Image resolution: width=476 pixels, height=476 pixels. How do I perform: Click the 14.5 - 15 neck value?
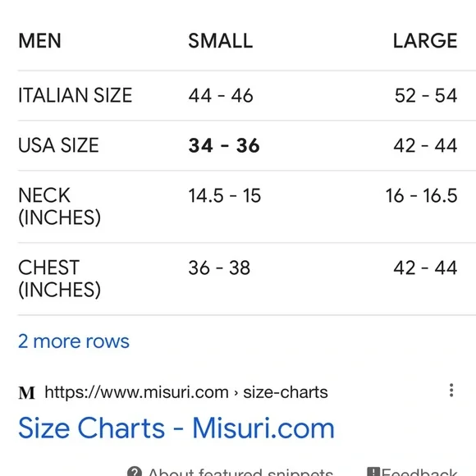click(x=225, y=195)
